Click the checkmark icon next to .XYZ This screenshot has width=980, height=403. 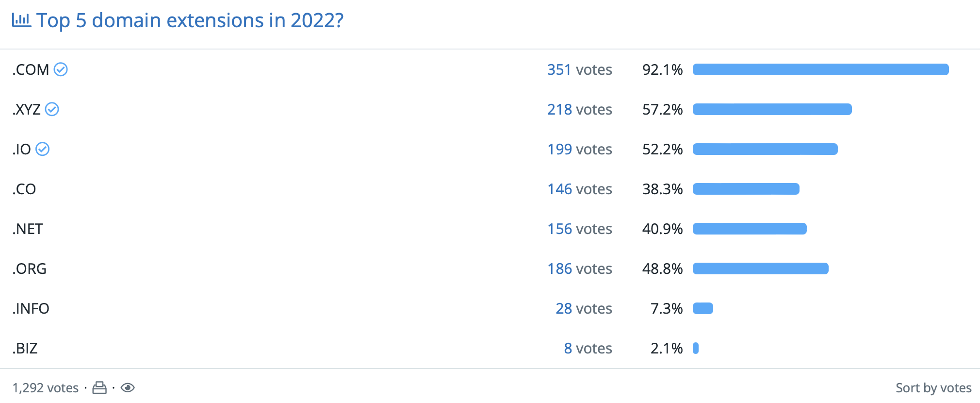coord(52,110)
